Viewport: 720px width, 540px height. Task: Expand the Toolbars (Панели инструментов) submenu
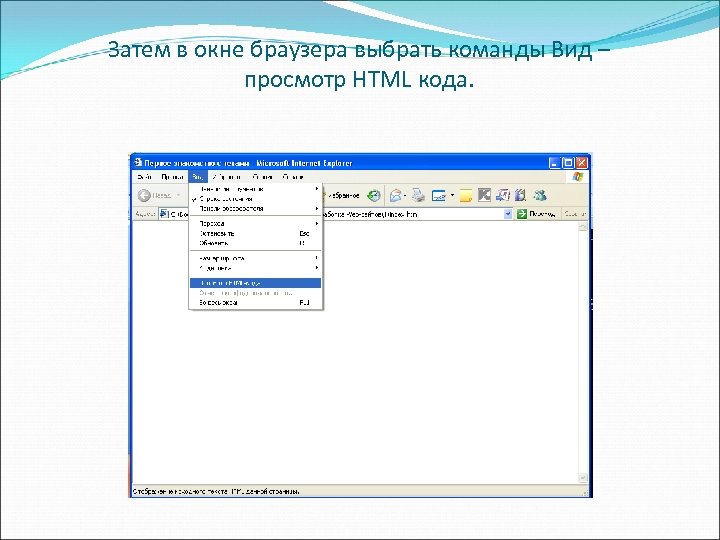256,189
